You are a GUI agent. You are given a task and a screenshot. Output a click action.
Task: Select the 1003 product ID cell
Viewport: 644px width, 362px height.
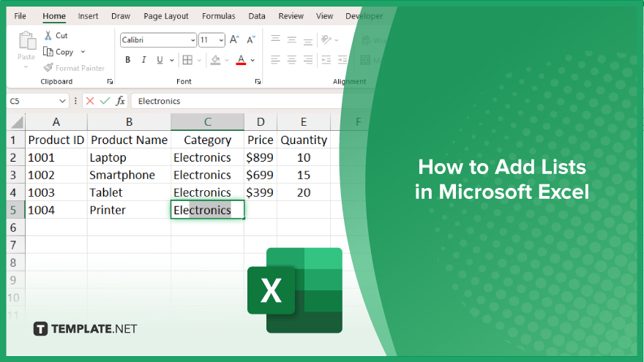56,192
